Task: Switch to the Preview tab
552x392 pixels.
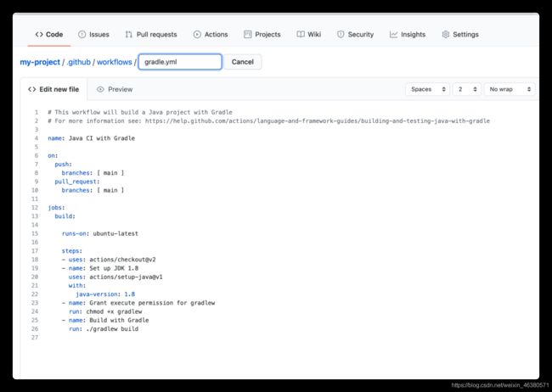Action: point(115,89)
